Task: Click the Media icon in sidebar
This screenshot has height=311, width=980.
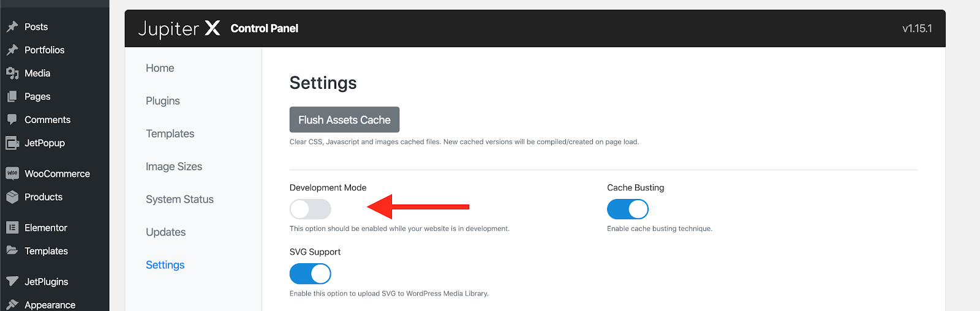Action: pyautogui.click(x=12, y=73)
